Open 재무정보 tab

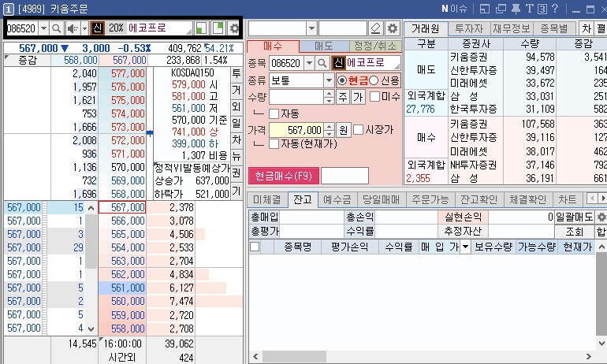(x=512, y=28)
